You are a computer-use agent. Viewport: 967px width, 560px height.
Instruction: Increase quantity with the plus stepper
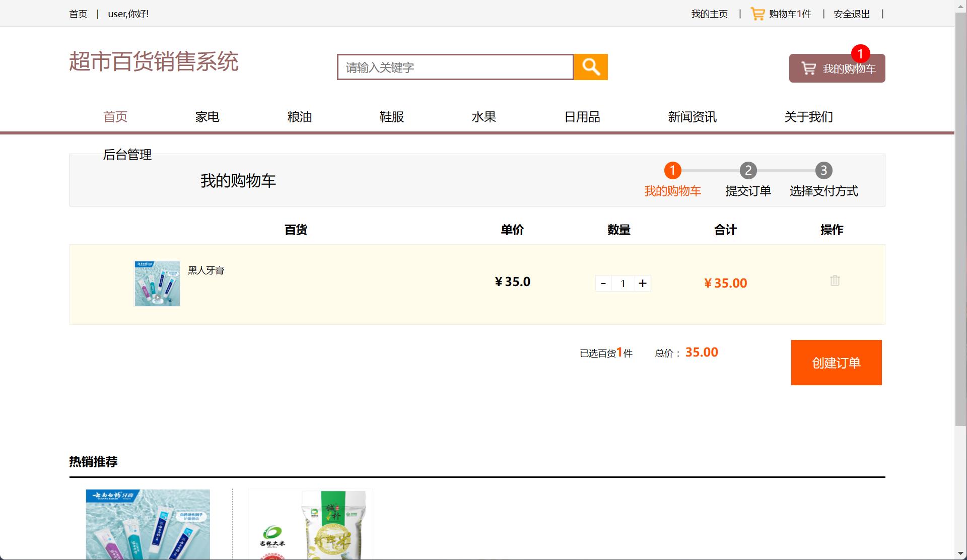tap(643, 283)
